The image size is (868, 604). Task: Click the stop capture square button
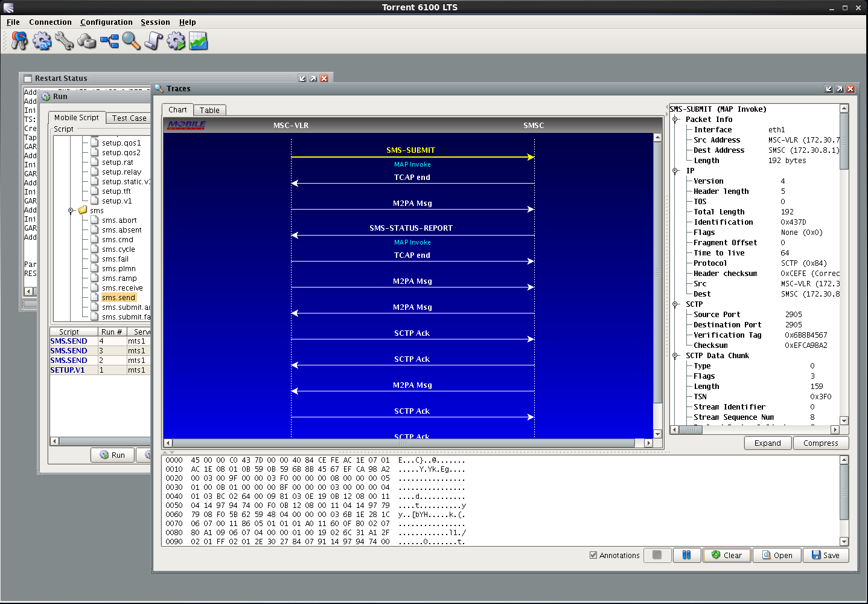pyautogui.click(x=657, y=555)
